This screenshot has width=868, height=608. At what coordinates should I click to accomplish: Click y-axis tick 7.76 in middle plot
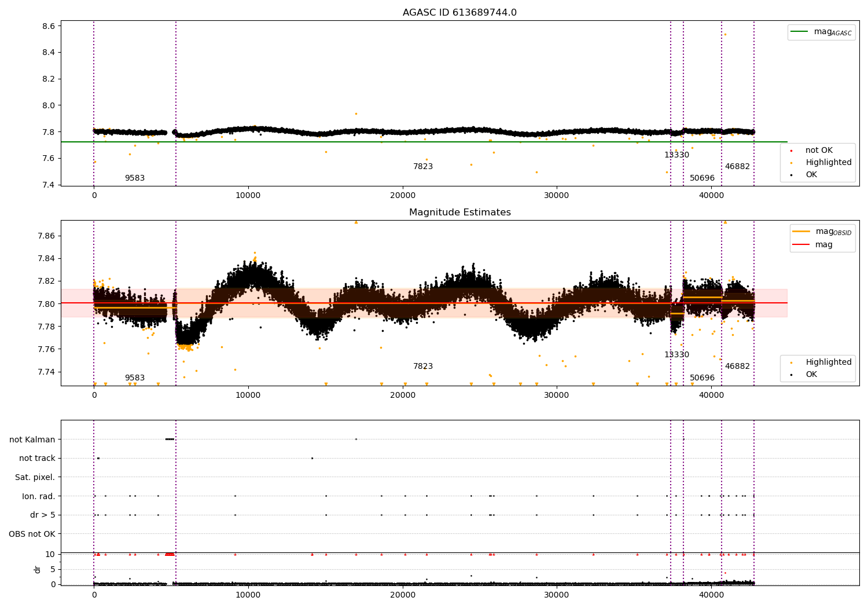46,349
